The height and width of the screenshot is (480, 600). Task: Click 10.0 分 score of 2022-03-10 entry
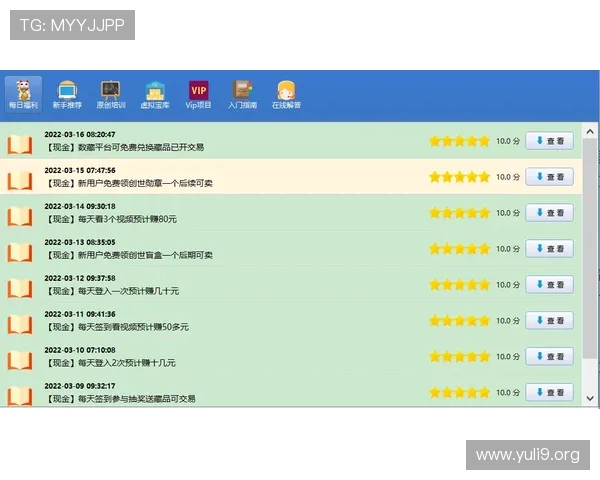(508, 357)
